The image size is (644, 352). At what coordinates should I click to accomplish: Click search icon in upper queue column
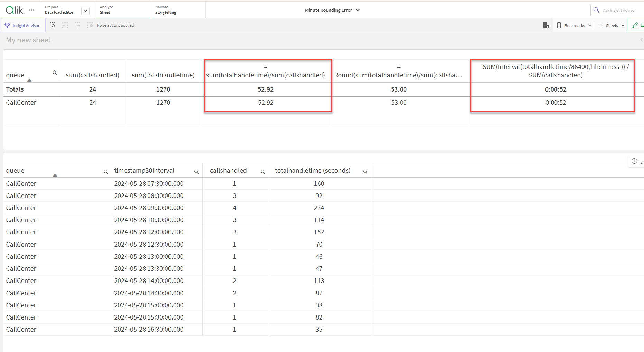point(55,73)
